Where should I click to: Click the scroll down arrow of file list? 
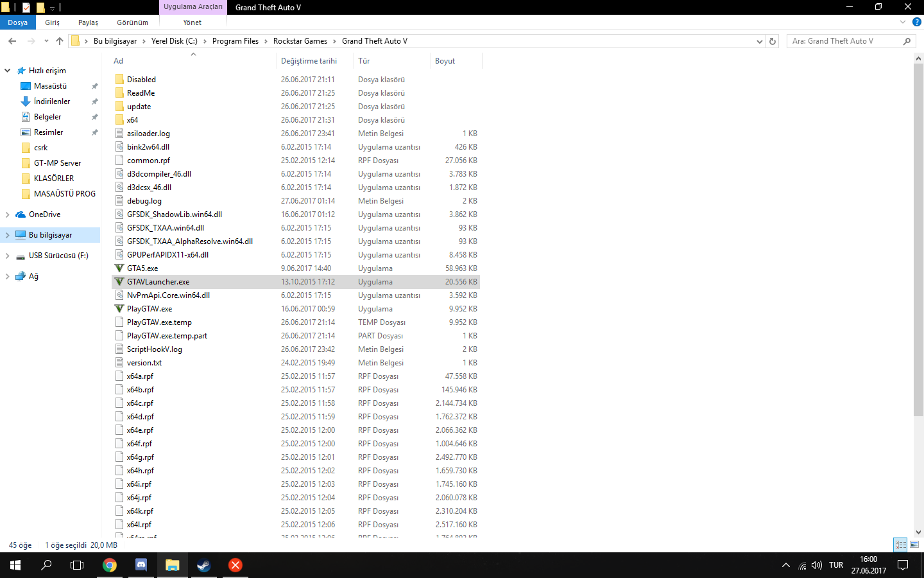918,532
